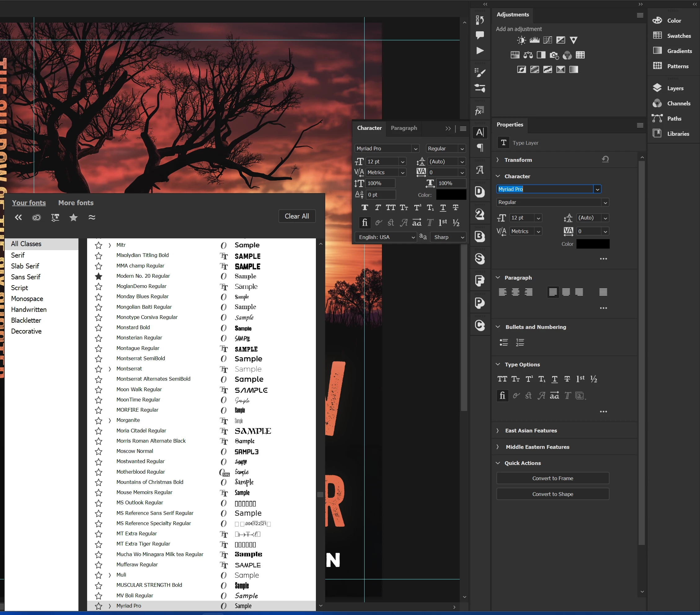The image size is (700, 615).
Task: Open the anti-aliasing Sharp dropdown
Action: pyautogui.click(x=448, y=237)
